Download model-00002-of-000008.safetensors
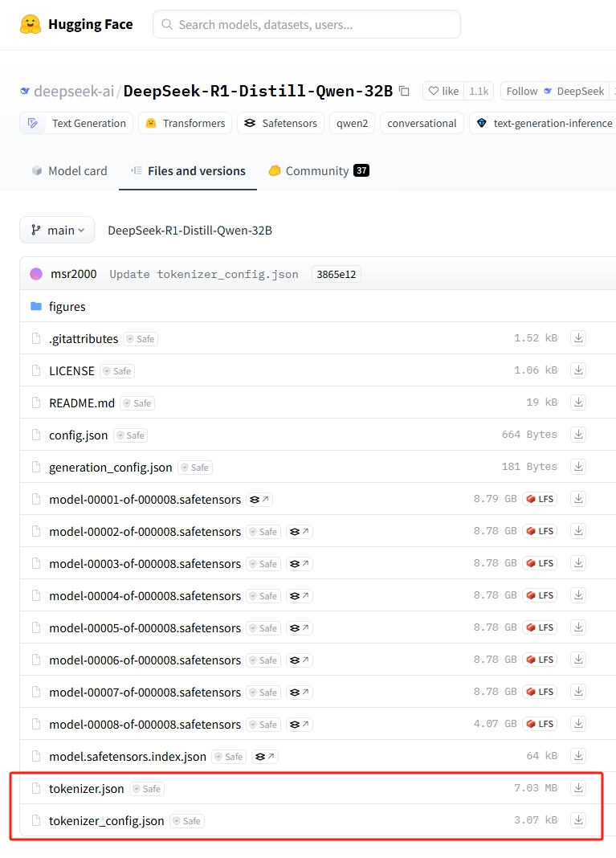 (x=578, y=531)
